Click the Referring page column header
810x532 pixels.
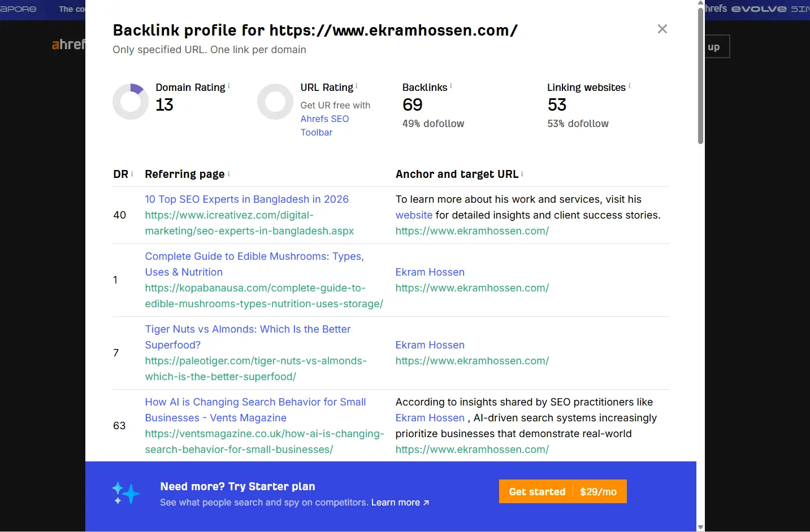coord(184,174)
